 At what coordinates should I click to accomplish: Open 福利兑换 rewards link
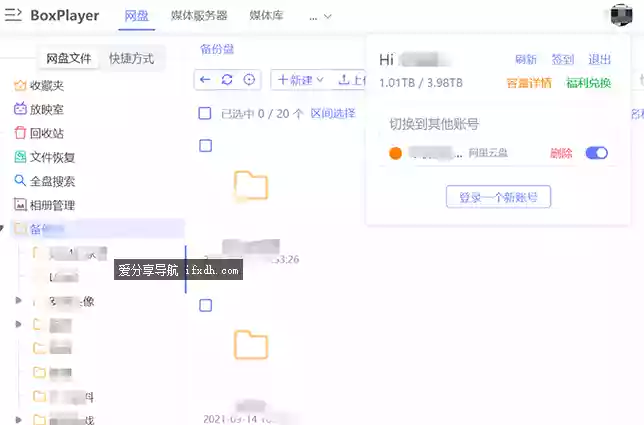tap(589, 83)
